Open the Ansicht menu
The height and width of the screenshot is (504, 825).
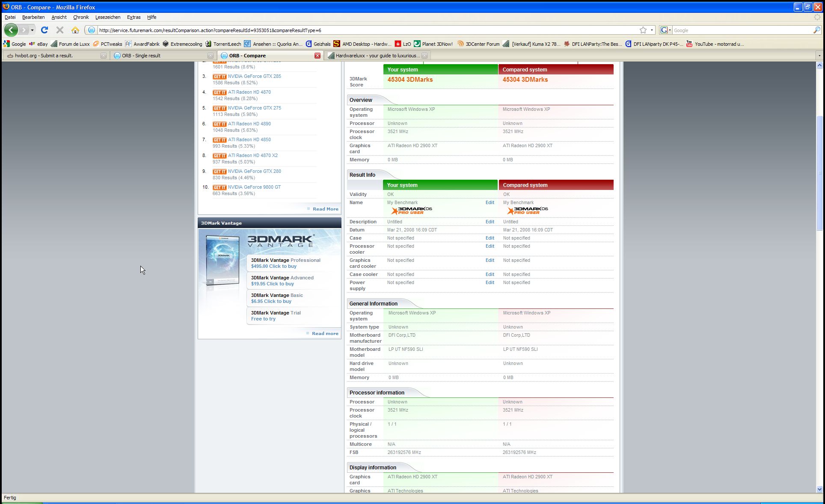59,17
